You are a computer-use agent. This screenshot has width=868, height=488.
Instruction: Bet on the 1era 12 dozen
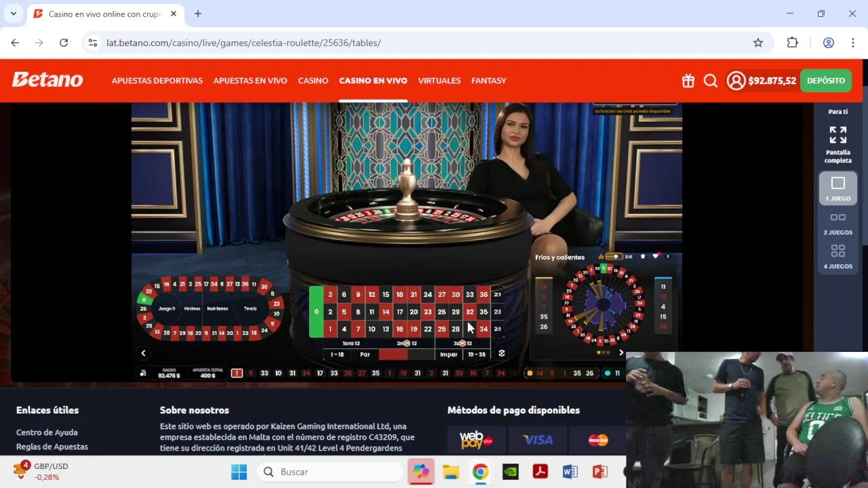tap(351, 343)
